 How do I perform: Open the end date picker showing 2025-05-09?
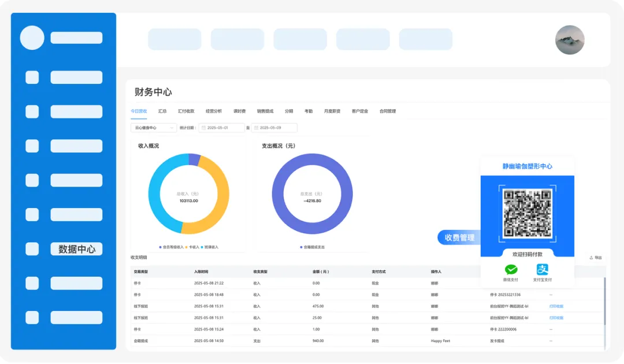click(x=274, y=128)
